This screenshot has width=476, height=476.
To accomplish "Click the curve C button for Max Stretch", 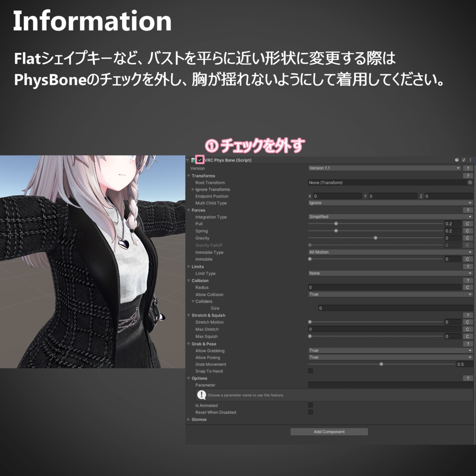I will point(468,329).
